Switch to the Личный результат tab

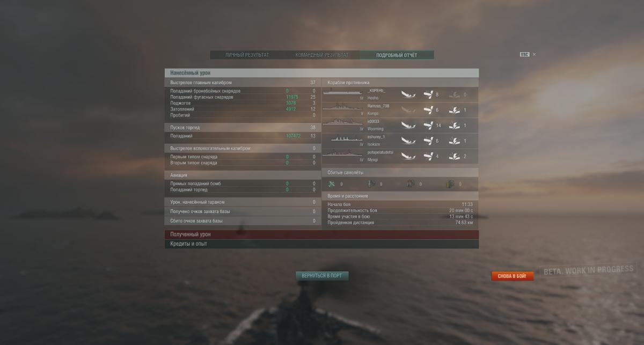(x=247, y=55)
